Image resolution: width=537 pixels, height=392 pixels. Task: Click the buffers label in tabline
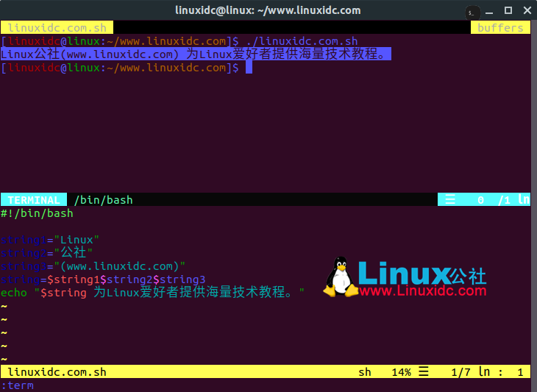coord(500,28)
